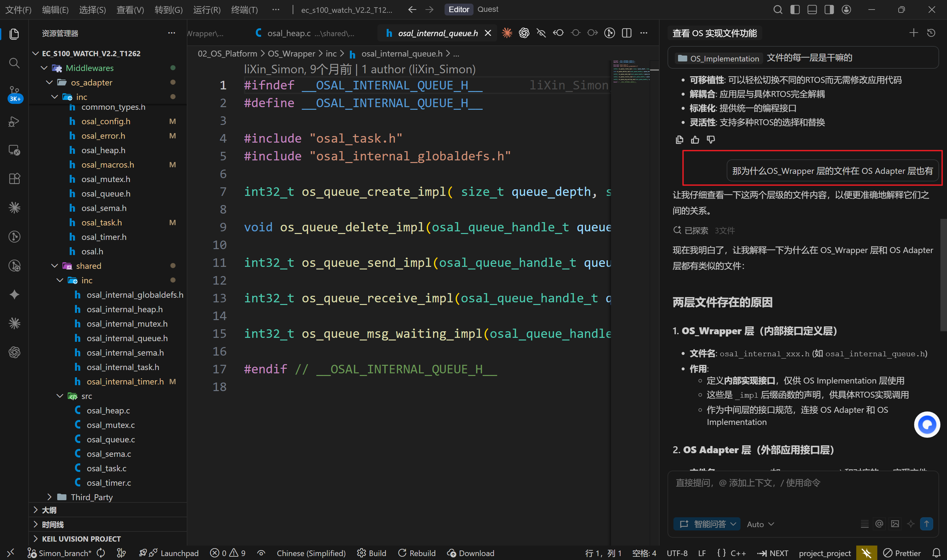The width and height of the screenshot is (947, 560).
Task: Click thumbs up on AI response
Action: point(695,140)
